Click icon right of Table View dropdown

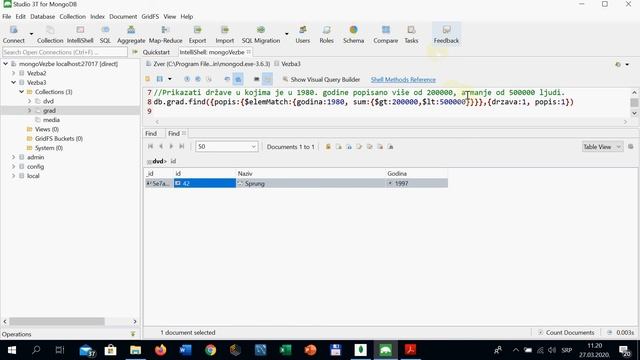pos(631,147)
